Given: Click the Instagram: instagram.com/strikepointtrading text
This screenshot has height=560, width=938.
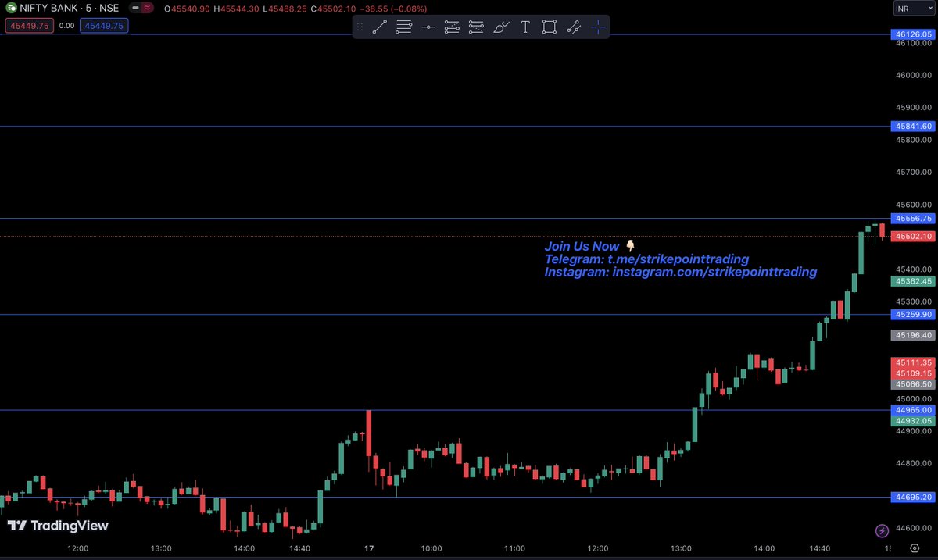Looking at the screenshot, I should pyautogui.click(x=681, y=272).
